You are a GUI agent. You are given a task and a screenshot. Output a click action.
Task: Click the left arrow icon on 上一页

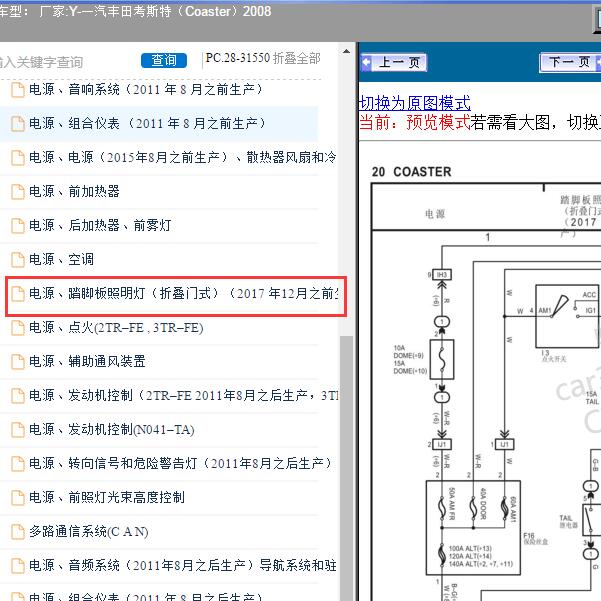point(366,62)
